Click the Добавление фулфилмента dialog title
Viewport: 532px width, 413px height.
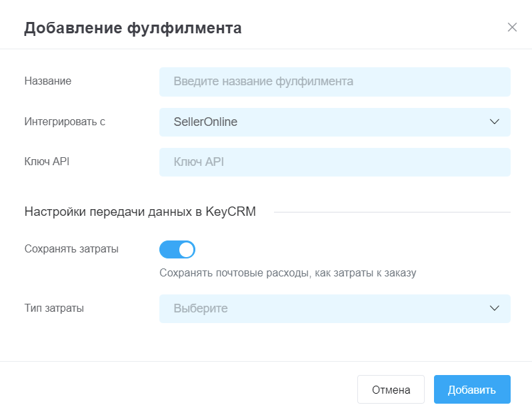133,28
